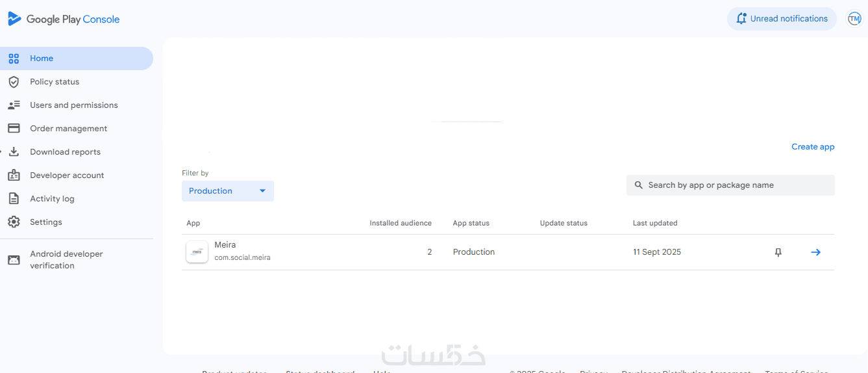Click the Last updated column header
This screenshot has height=373, width=868.
pyautogui.click(x=655, y=223)
